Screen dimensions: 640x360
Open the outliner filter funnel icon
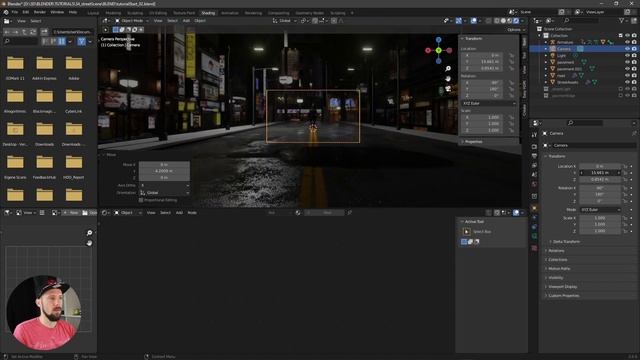tap(622, 20)
